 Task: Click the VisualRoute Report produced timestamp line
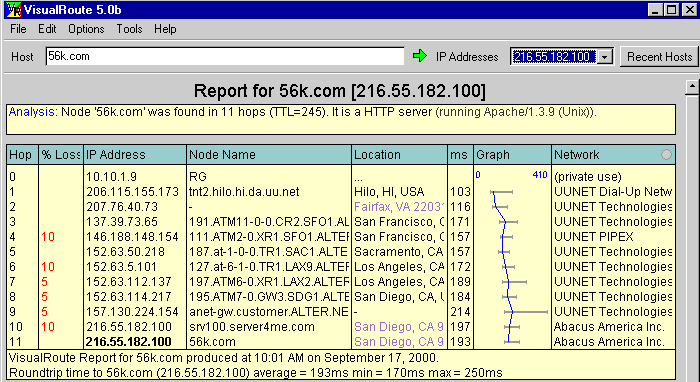(x=224, y=358)
